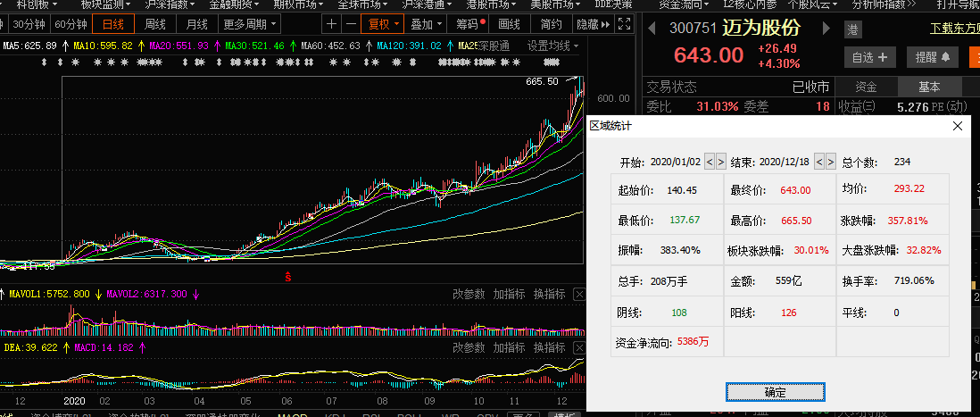
Task: Step end date forward in 区域统计
Action: tap(830, 163)
